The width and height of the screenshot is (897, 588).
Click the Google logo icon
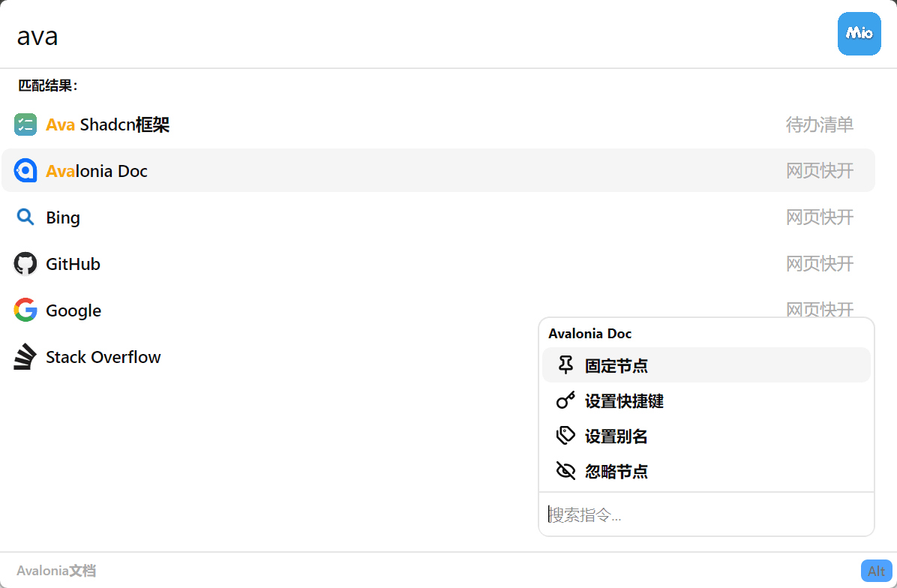25,310
